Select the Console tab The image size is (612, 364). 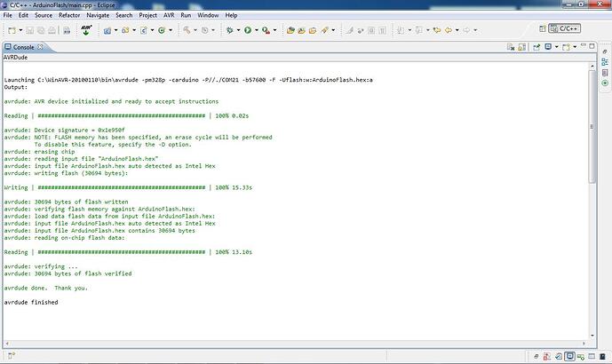click(23, 47)
